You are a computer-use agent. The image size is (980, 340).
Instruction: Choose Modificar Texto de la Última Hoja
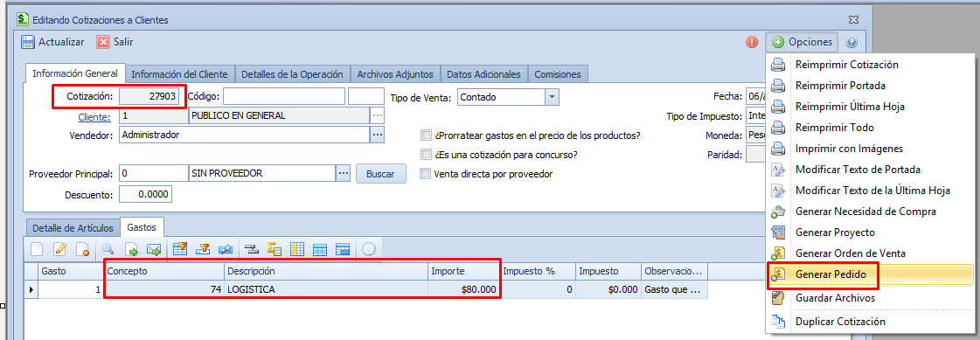(869, 191)
